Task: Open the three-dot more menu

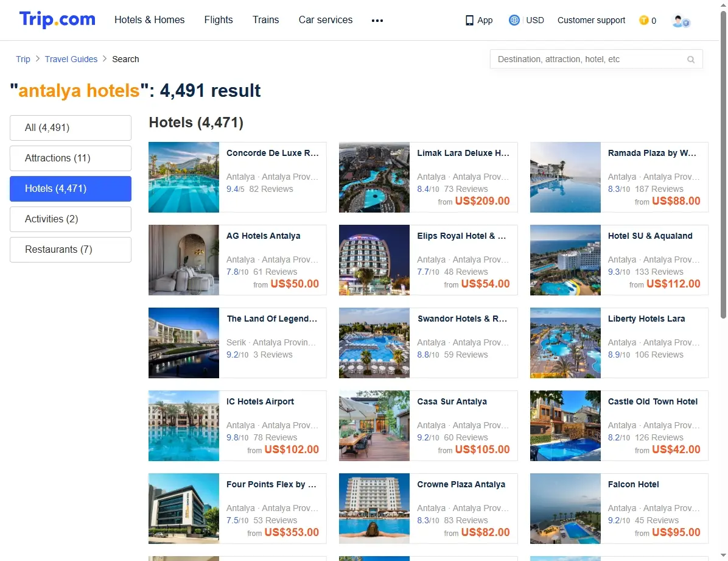Action: pyautogui.click(x=377, y=21)
